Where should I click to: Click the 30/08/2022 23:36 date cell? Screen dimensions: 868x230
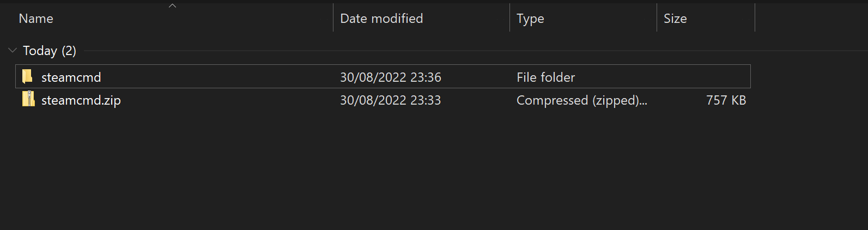pyautogui.click(x=391, y=77)
